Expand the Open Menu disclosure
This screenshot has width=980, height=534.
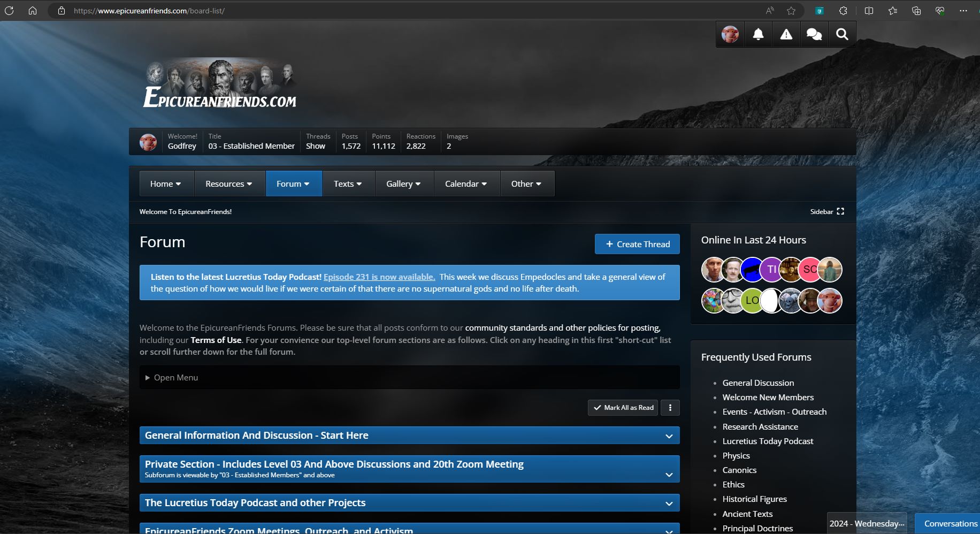pos(171,378)
